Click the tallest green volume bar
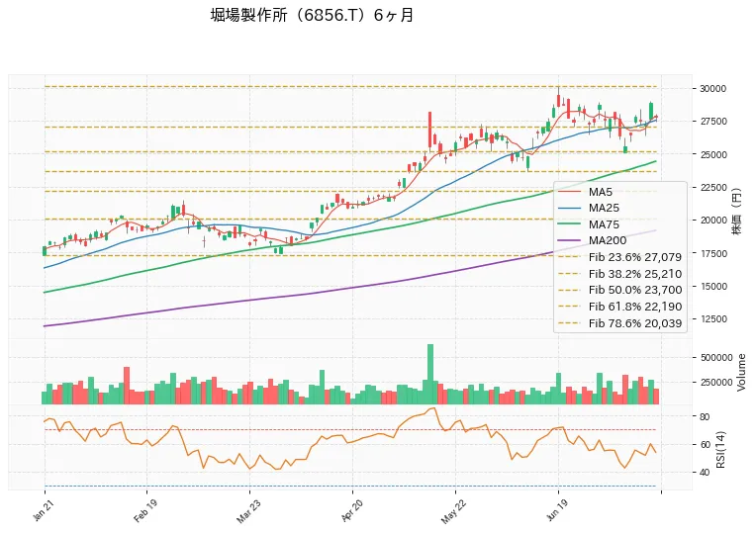 430,374
